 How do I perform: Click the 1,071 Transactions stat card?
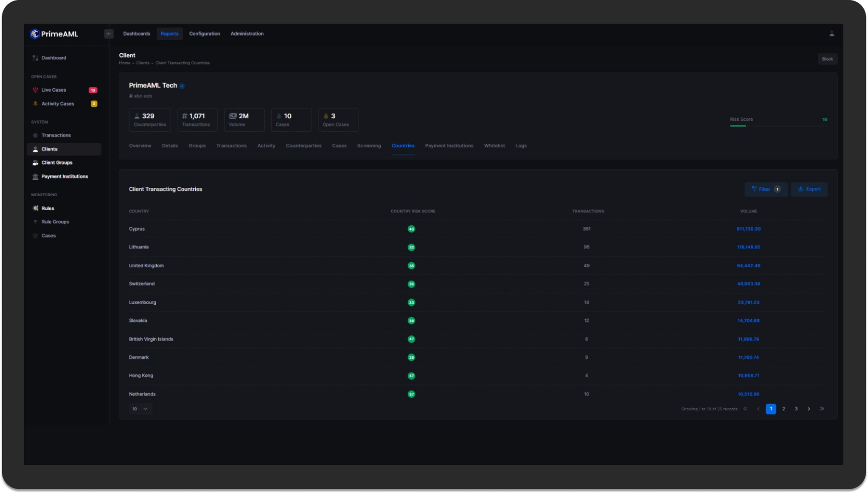pos(197,120)
